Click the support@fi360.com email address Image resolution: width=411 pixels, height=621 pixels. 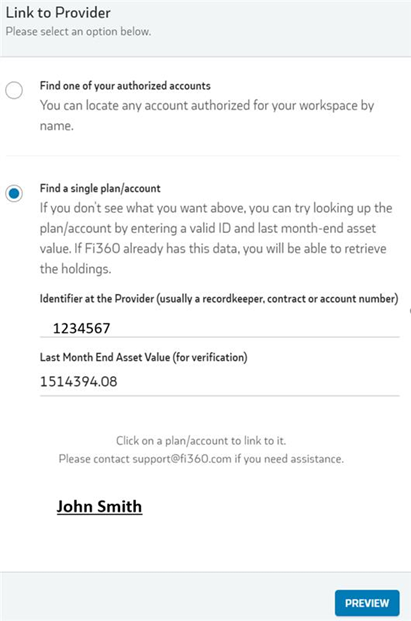tap(182, 459)
